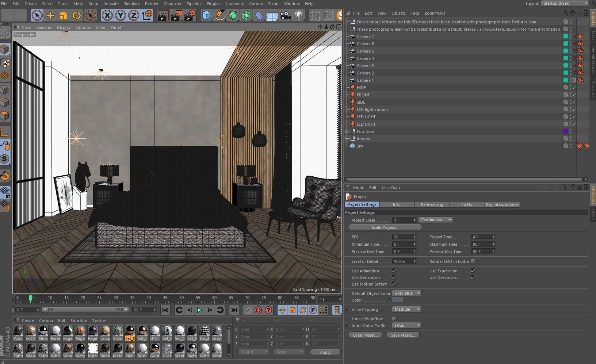Switch to the Info tab
The image size is (596, 364).
pyautogui.click(x=397, y=204)
